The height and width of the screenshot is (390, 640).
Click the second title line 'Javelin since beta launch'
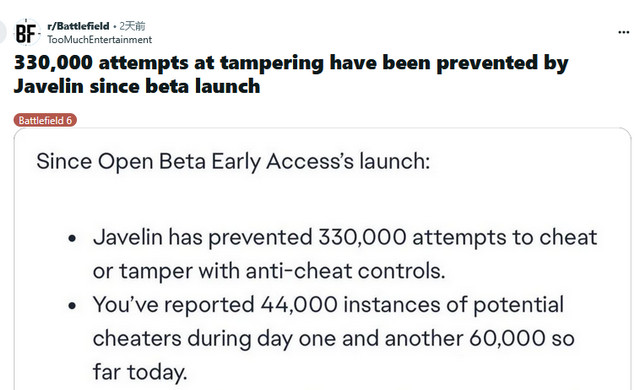[137, 86]
